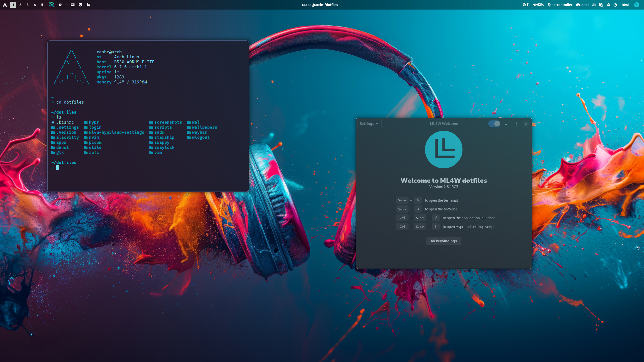Click the volume 62% indicator
Viewport: 644px width, 362px height.
tap(538, 5)
